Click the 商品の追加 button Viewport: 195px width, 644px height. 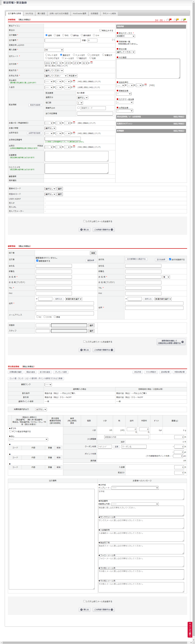[31, 372]
